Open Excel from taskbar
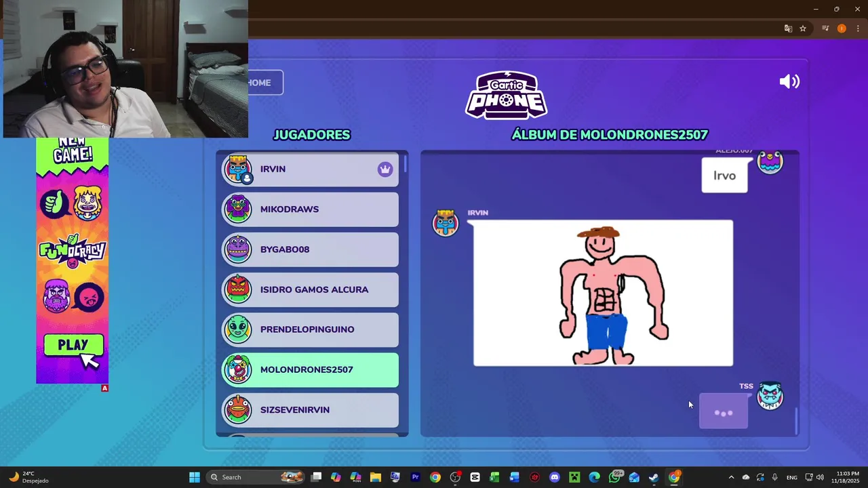The image size is (868, 488). (494, 477)
